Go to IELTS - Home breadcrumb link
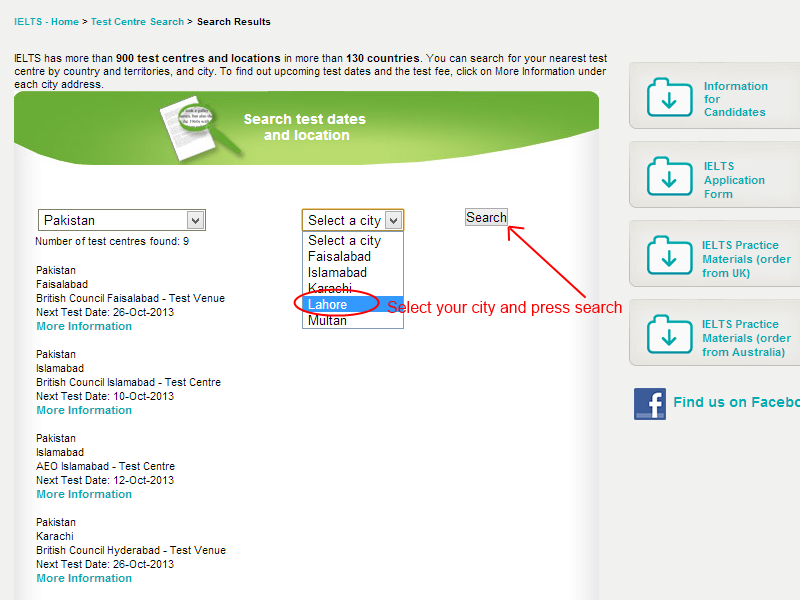Screen dimensions: 800x600 point(46,22)
